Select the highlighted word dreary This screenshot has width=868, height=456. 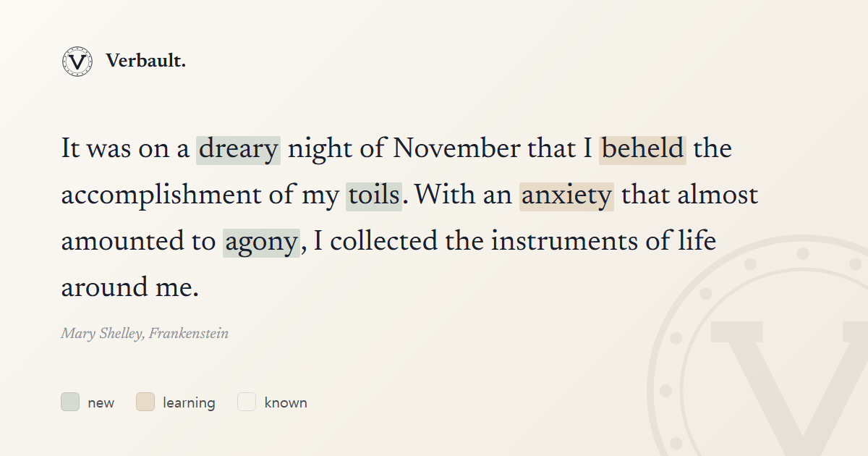pyautogui.click(x=238, y=150)
